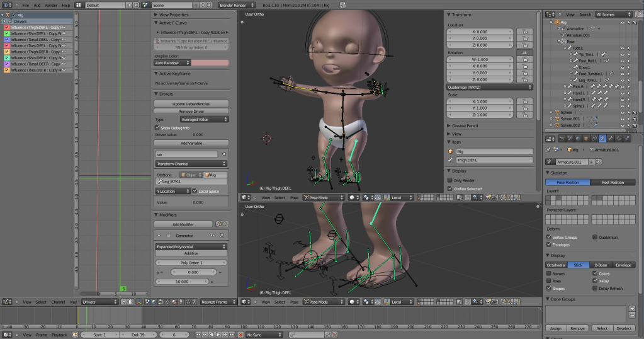Open the Render menu
644x339 pixels.
pos(51,5)
